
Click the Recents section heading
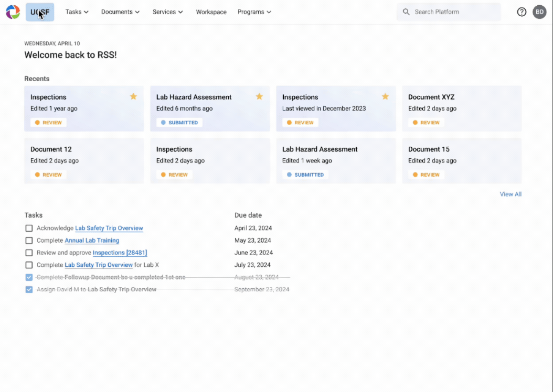(x=37, y=79)
